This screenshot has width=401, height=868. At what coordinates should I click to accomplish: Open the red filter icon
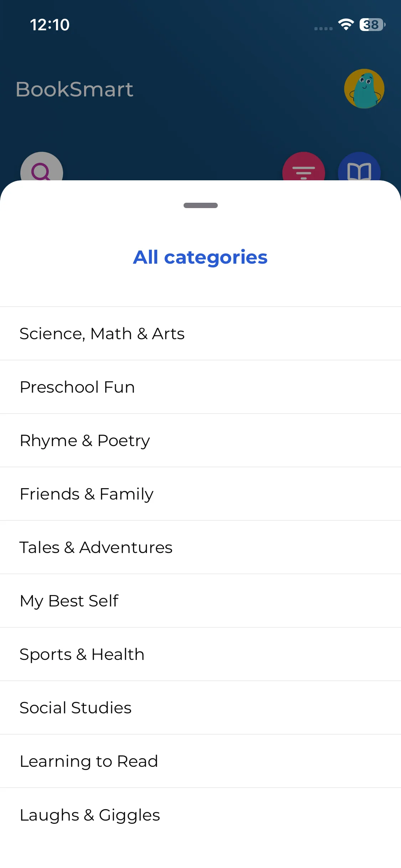tap(303, 169)
